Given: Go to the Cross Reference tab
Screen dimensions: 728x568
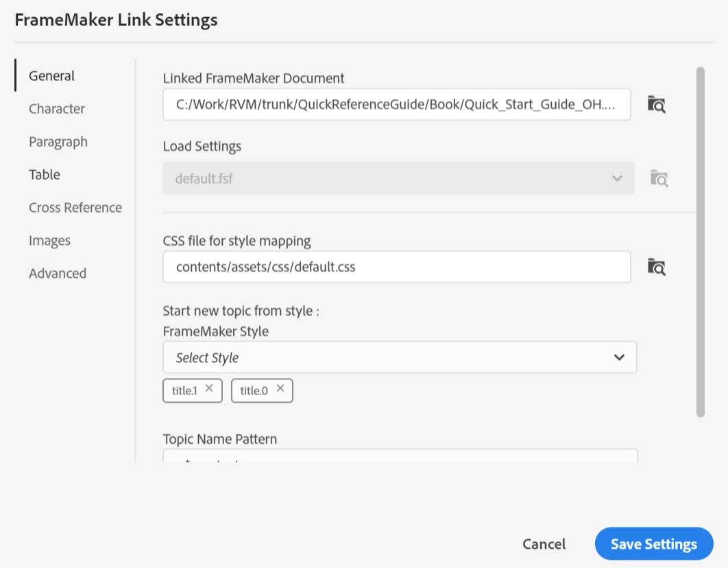Looking at the screenshot, I should (75, 208).
